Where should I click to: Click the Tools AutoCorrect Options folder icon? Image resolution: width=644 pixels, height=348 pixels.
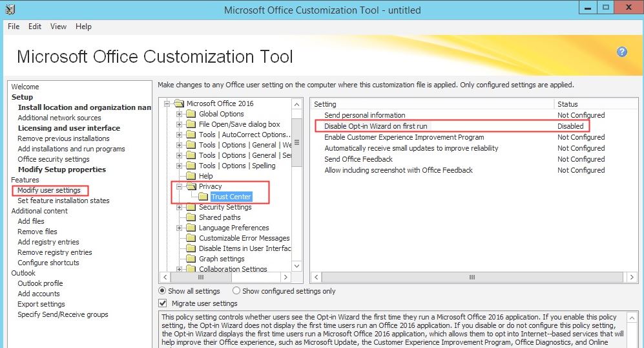tap(191, 135)
